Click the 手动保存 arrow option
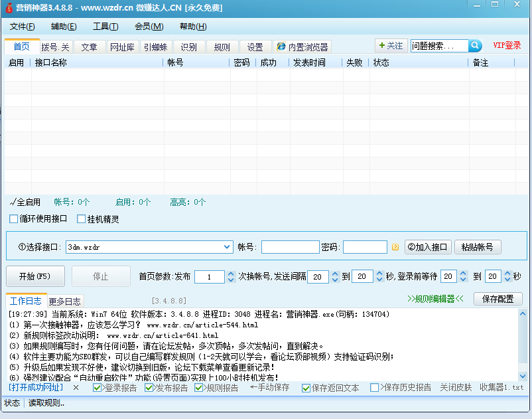This screenshot has height=419, width=532. [269, 388]
